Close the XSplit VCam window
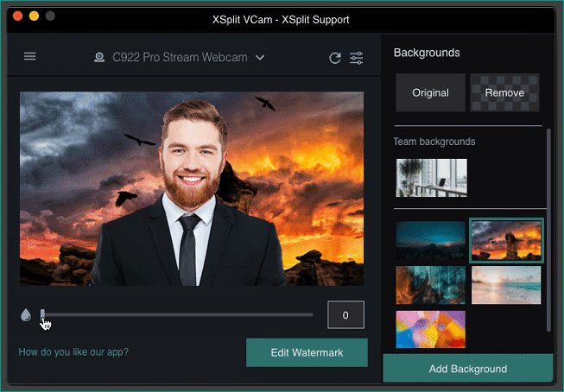 point(17,16)
